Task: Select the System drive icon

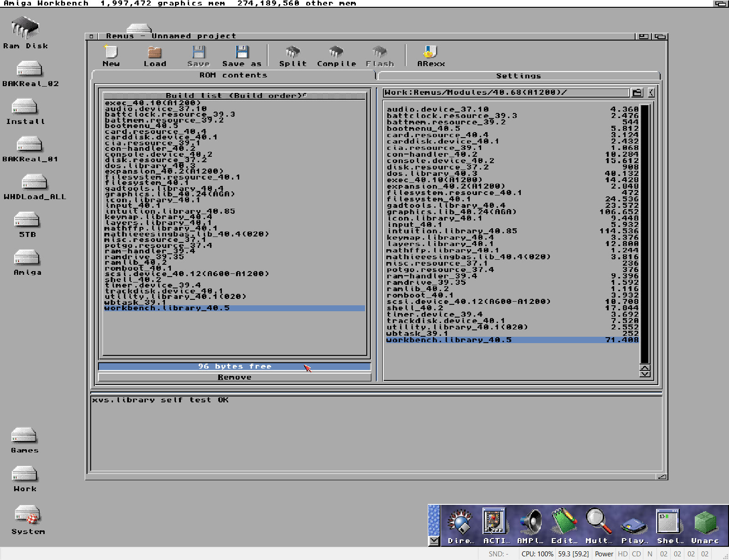Action: pyautogui.click(x=28, y=520)
